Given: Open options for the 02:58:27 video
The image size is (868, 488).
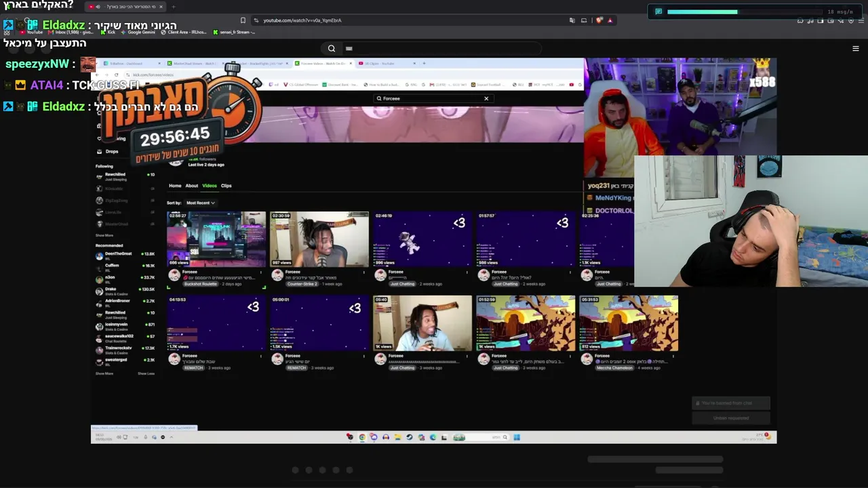Looking at the screenshot, I should (261, 272).
